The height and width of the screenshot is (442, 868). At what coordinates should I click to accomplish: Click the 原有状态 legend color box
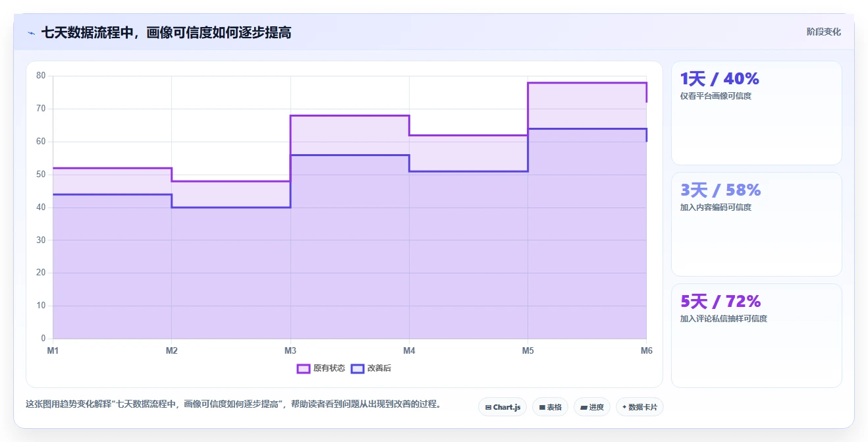(304, 368)
